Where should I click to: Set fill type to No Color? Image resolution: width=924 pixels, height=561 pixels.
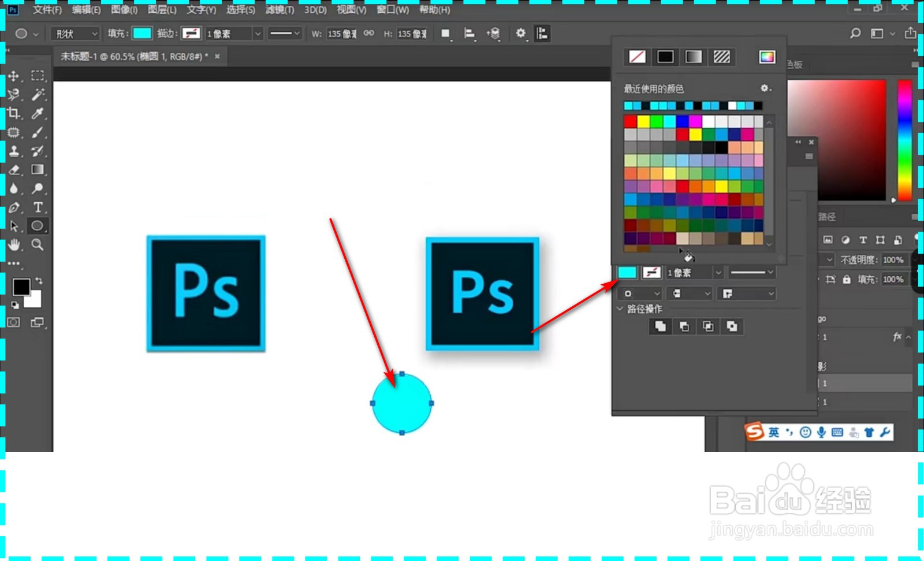(638, 57)
